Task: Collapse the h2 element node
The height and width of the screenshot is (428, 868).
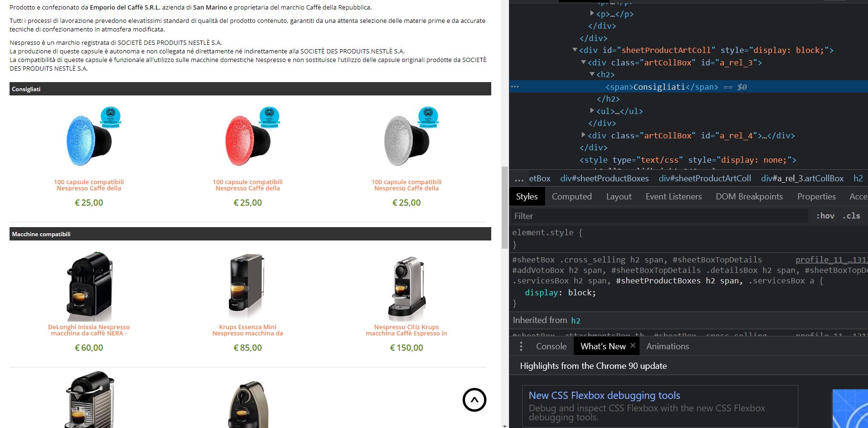Action: click(x=592, y=74)
